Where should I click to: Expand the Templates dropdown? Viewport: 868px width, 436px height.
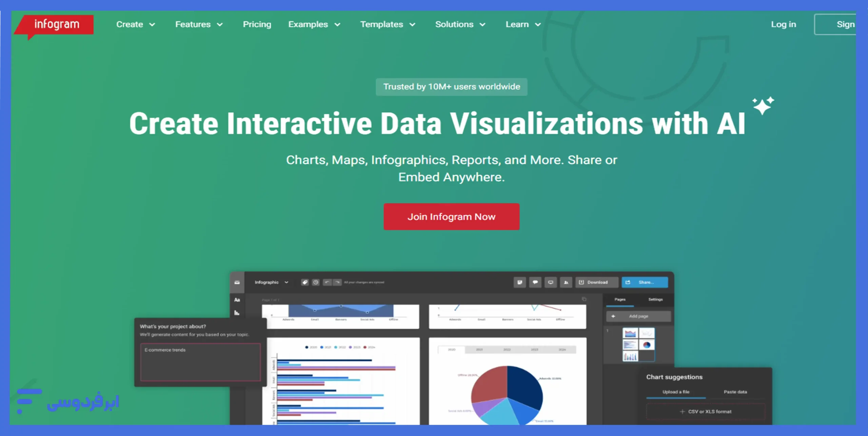click(x=388, y=24)
